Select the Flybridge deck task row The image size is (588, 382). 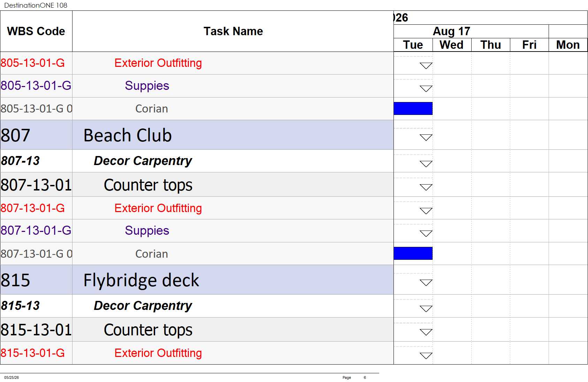pyautogui.click(x=197, y=280)
